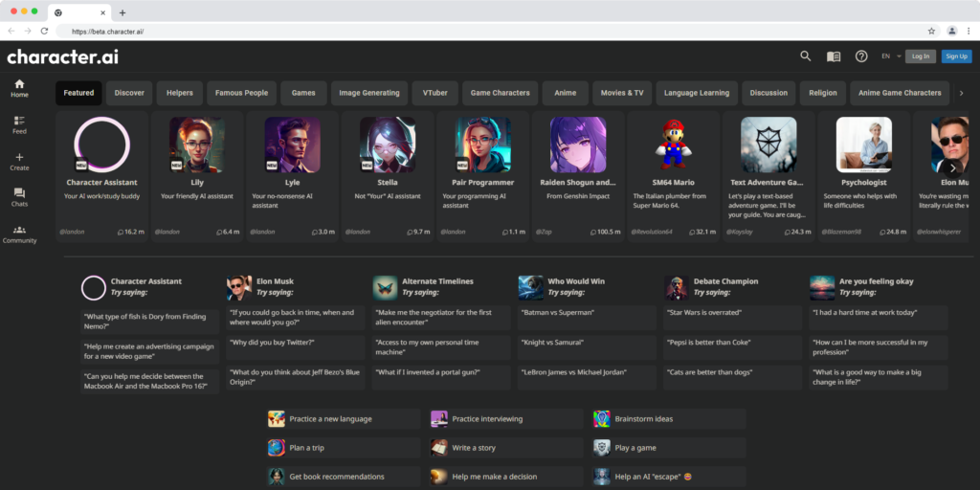Choose the Brainstorm ideas button

coord(669,419)
